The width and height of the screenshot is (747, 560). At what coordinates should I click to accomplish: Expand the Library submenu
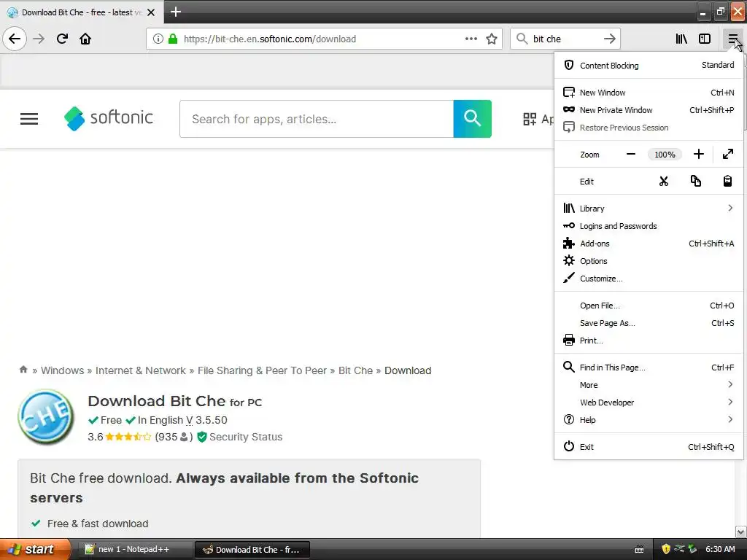(x=649, y=209)
